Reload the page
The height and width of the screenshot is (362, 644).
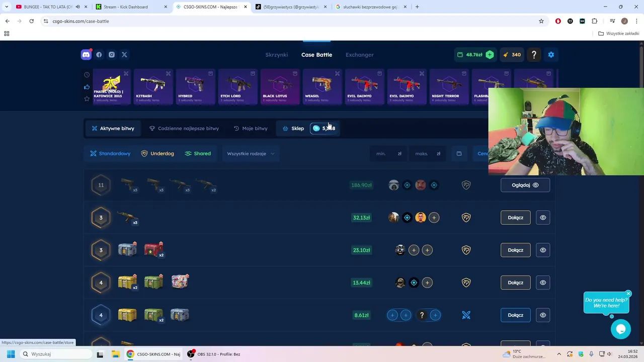click(x=31, y=21)
